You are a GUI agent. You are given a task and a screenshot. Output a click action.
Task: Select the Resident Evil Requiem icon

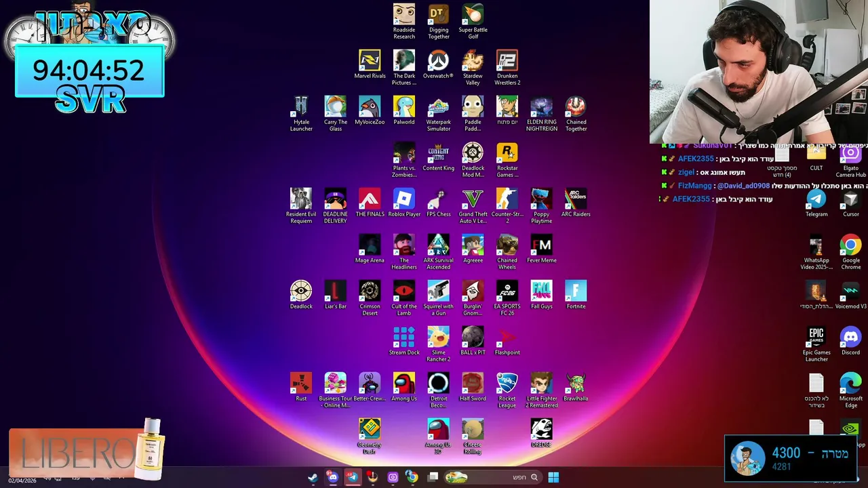click(301, 205)
